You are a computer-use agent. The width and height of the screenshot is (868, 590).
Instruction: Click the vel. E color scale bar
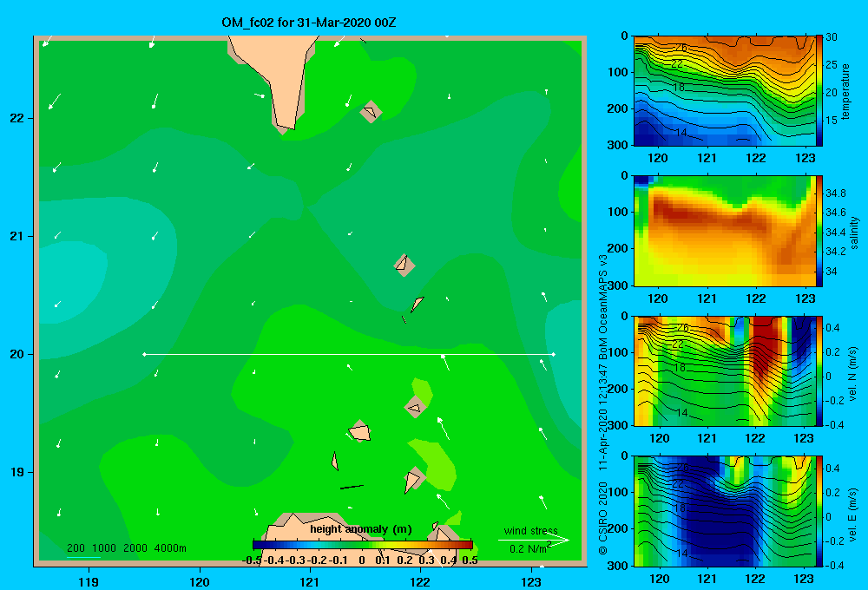819,511
